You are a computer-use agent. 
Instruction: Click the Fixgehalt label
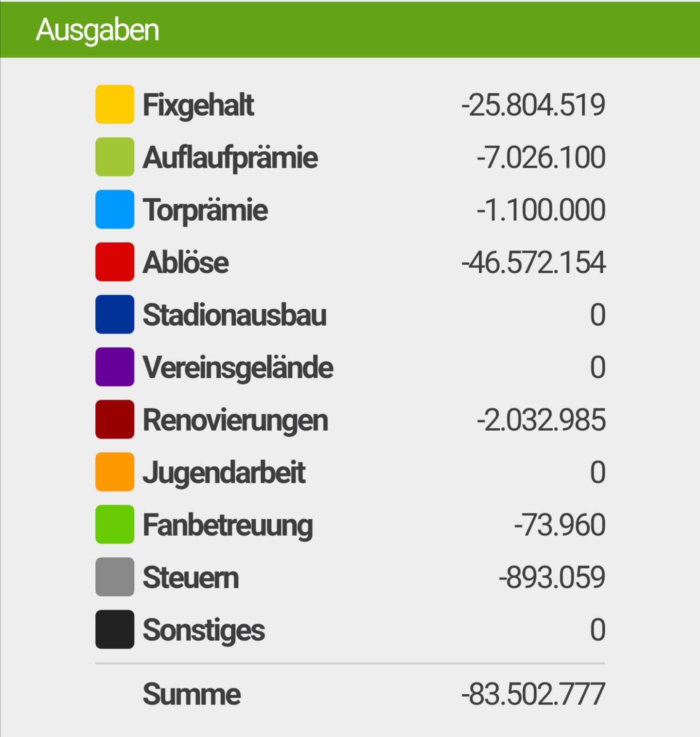click(198, 105)
